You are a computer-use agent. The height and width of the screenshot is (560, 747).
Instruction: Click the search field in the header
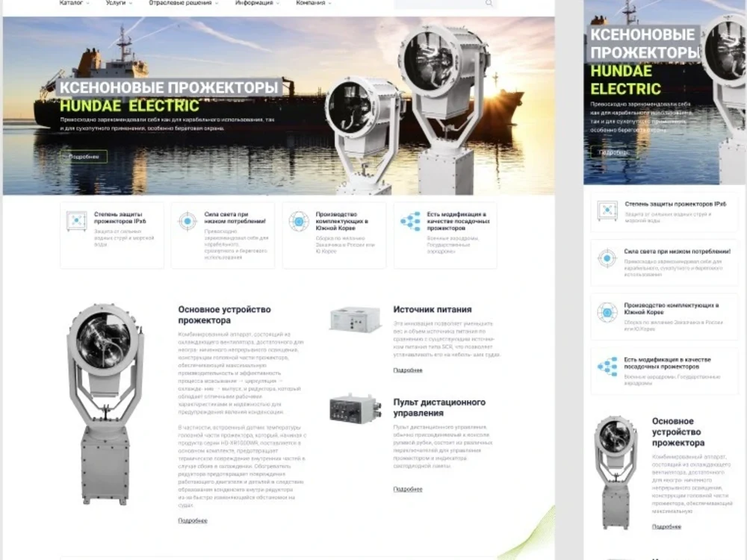coord(445,4)
